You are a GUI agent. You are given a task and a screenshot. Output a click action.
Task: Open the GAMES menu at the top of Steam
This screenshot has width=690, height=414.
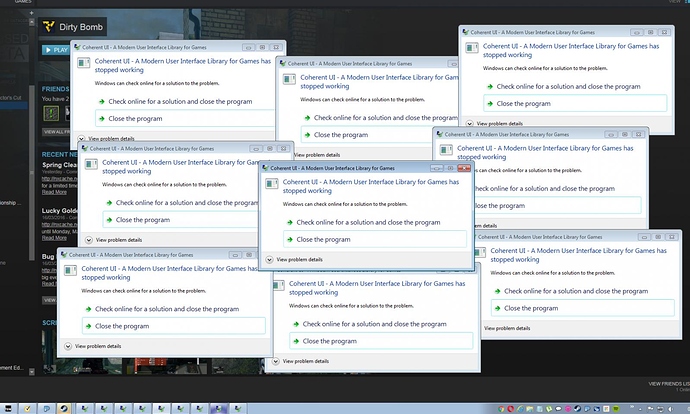point(13,3)
